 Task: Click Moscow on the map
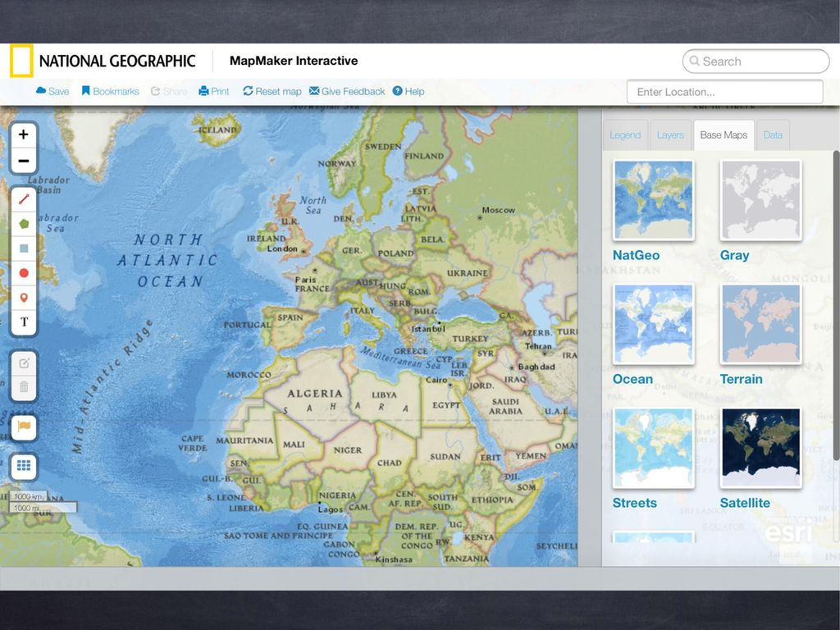pos(498,211)
